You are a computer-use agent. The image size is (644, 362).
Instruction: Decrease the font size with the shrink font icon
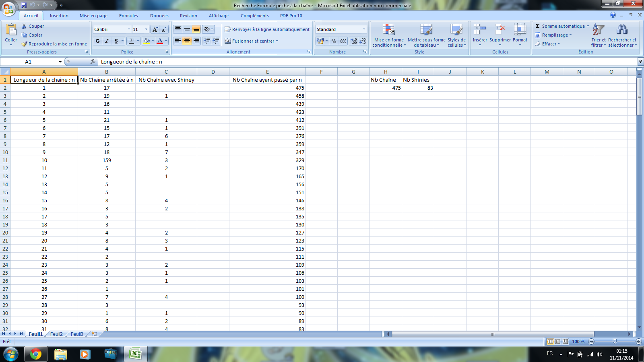point(164,29)
